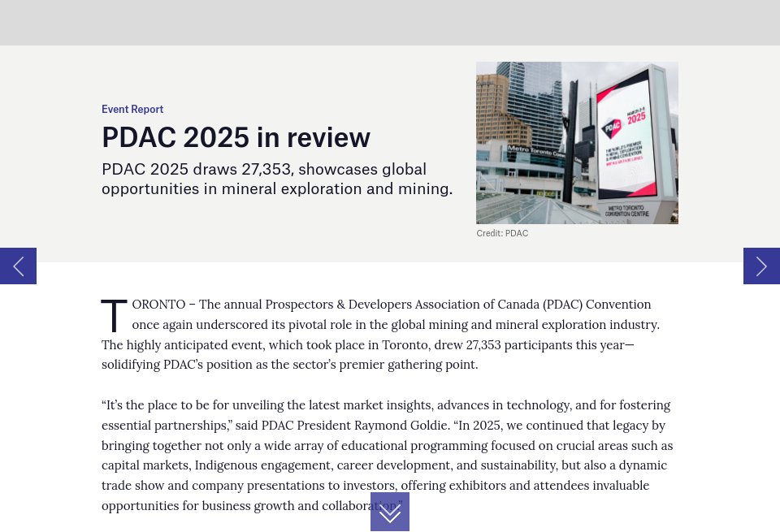This screenshot has height=532, width=780.
Task: Select the PDAC 2025 in review headline
Action: coord(236,136)
